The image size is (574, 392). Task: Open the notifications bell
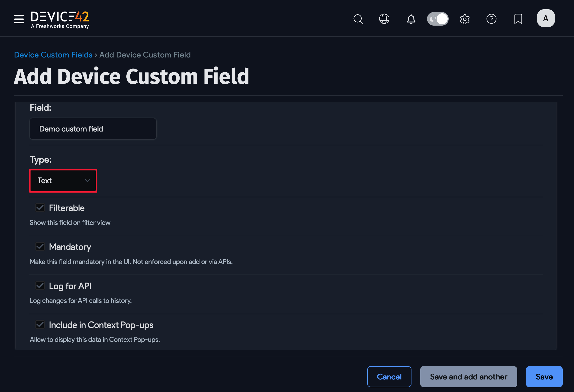(411, 19)
